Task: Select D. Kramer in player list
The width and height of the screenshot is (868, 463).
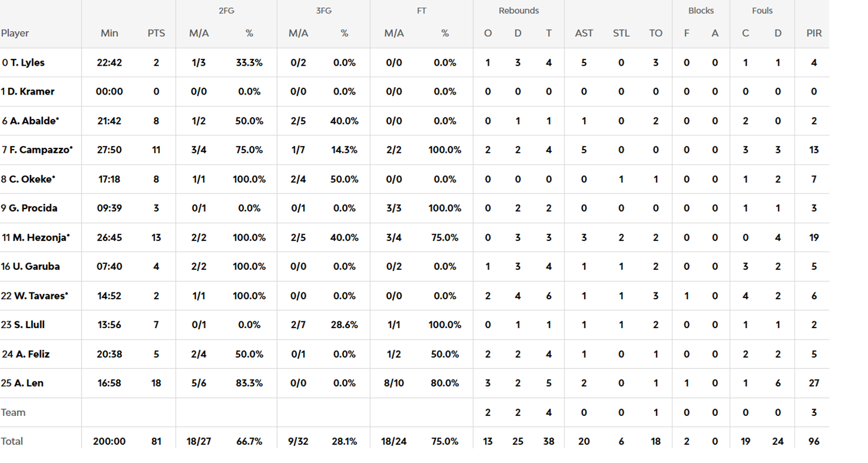Action: coord(31,91)
